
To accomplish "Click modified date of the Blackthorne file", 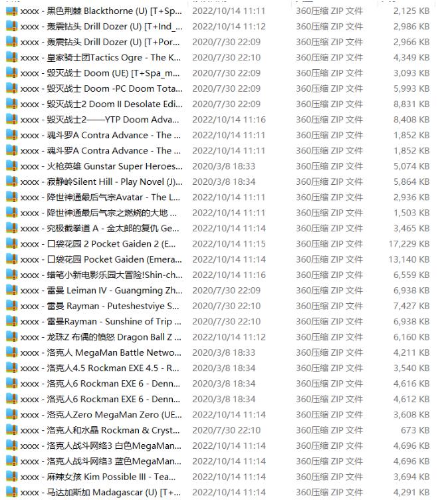I will point(229,11).
